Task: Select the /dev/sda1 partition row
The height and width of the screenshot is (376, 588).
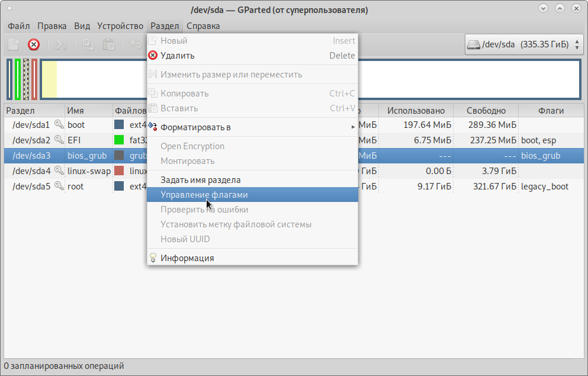Action: (294, 125)
